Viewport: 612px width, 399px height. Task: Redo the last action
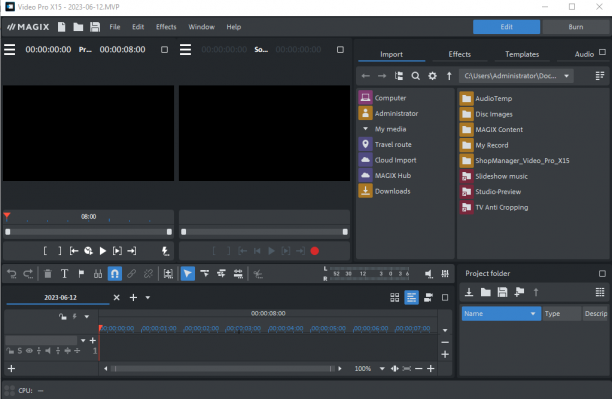[28, 274]
